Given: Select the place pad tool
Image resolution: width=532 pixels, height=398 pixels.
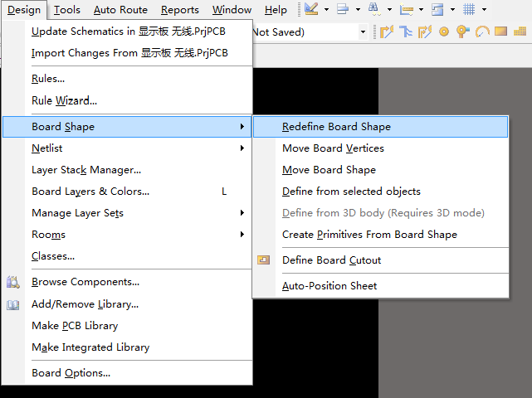Looking at the screenshot, I should (444, 32).
